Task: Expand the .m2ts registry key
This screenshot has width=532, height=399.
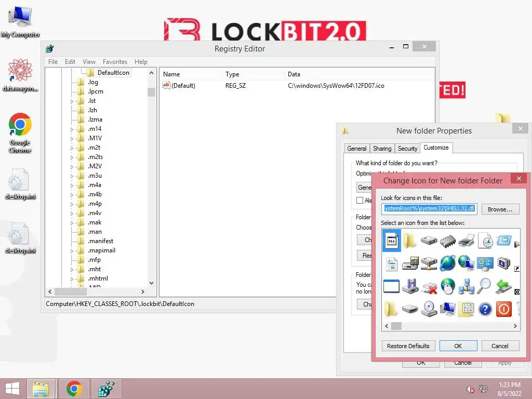Action: [x=72, y=157]
